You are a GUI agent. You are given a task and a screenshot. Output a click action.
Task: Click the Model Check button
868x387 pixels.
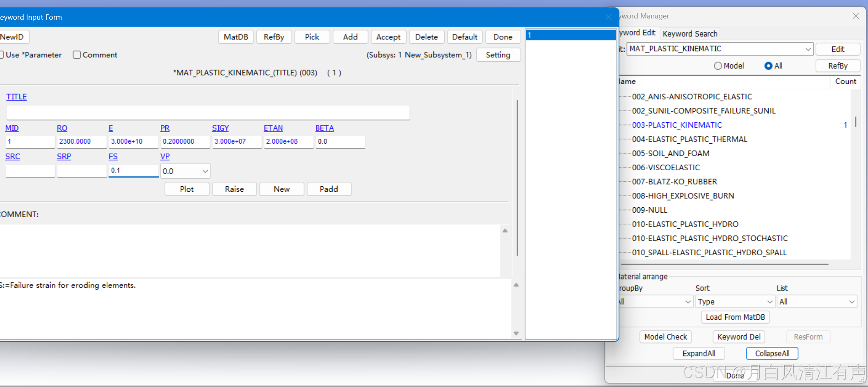click(665, 337)
